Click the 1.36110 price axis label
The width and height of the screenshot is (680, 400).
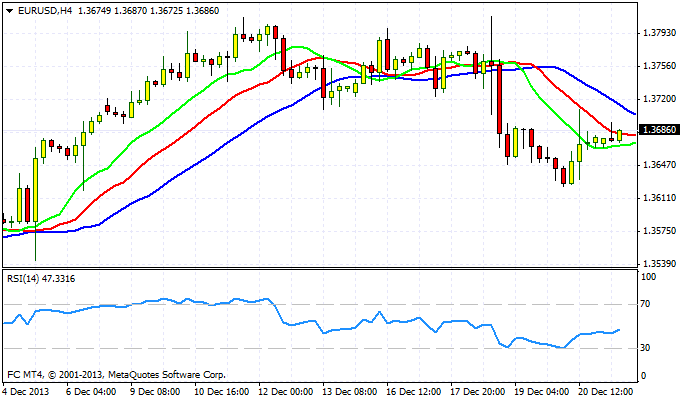pyautogui.click(x=659, y=198)
